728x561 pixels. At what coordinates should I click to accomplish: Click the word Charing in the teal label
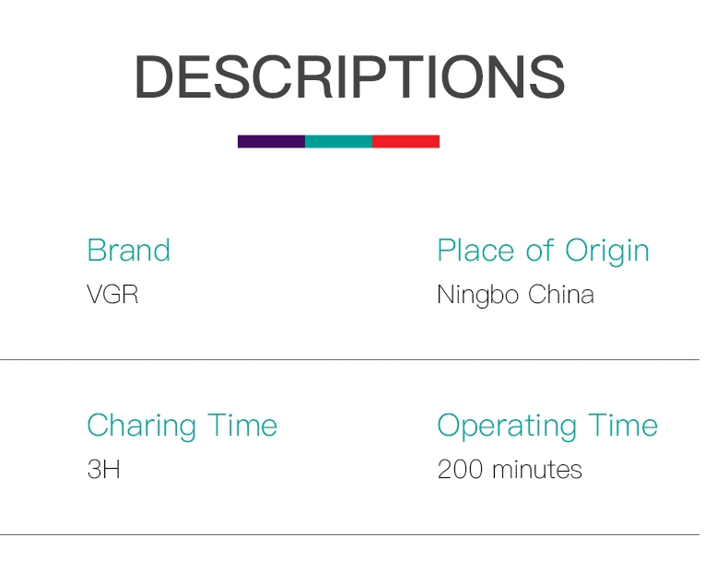(x=141, y=427)
